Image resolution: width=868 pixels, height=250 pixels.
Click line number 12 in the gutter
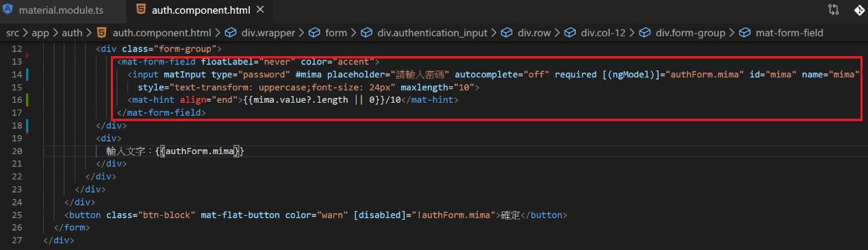tap(17, 49)
